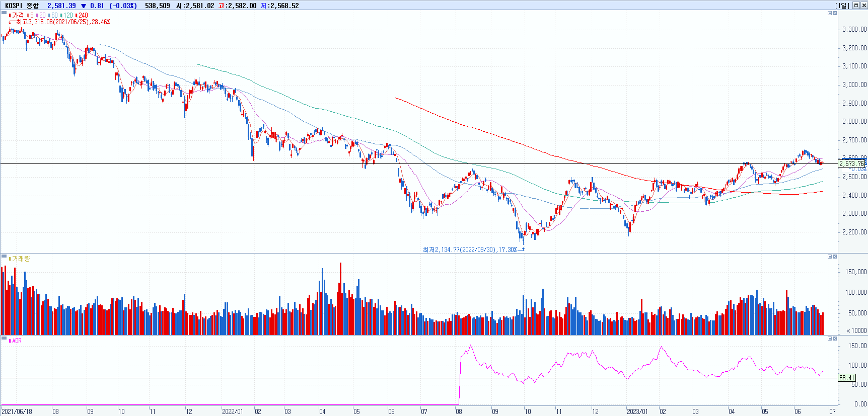Click the ADR pane handle icon
The width and height of the screenshot is (868, 416).
(x=4, y=339)
